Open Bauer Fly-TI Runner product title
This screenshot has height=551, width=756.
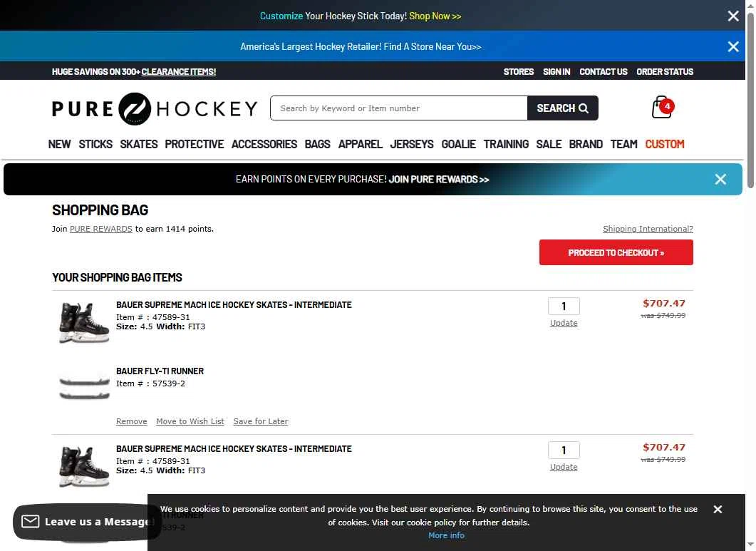coord(160,371)
